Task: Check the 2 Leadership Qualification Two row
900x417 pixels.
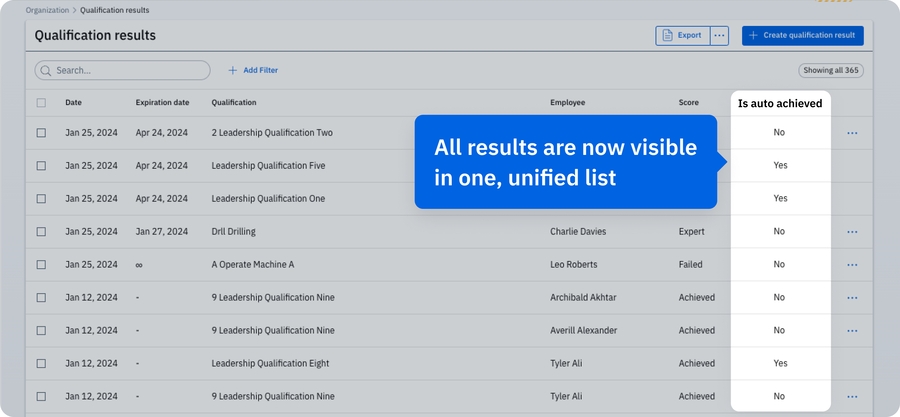Action: click(x=41, y=133)
